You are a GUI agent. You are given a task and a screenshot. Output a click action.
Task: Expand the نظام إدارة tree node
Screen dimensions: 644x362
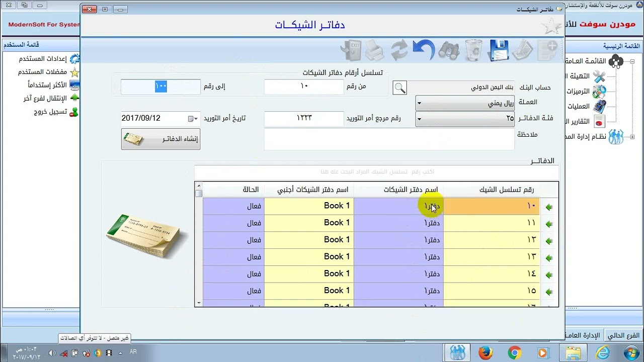[632, 136]
